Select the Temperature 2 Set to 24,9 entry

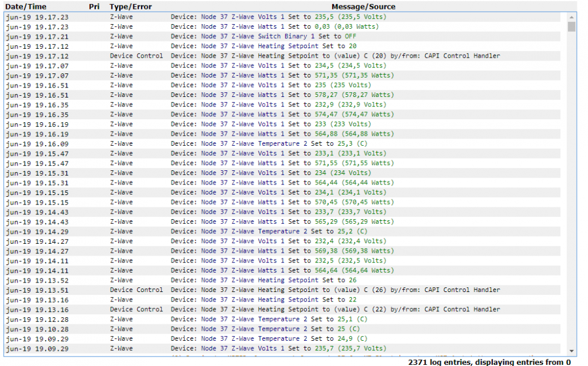click(269, 339)
